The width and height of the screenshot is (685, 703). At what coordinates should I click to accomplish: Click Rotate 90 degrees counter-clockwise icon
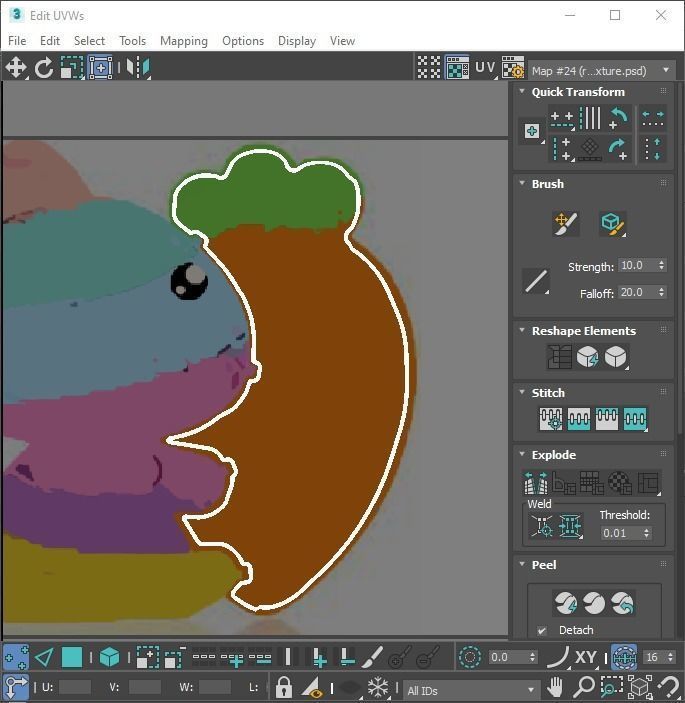coord(619,119)
